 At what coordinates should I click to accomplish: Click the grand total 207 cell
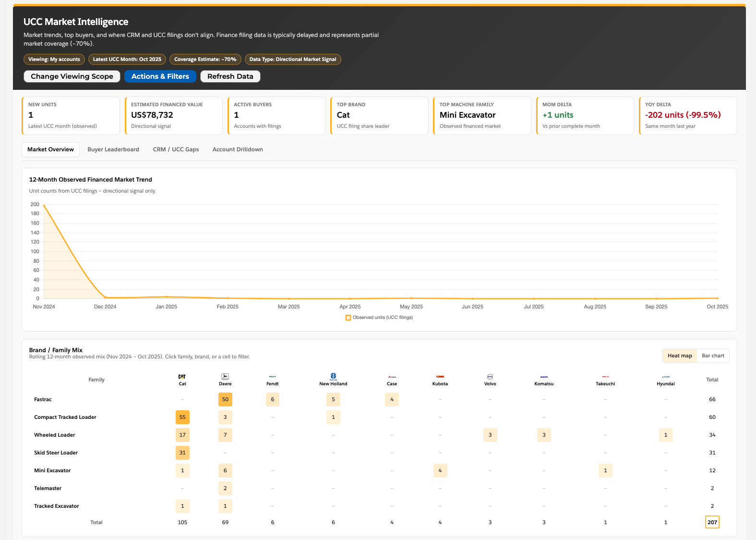(712, 522)
